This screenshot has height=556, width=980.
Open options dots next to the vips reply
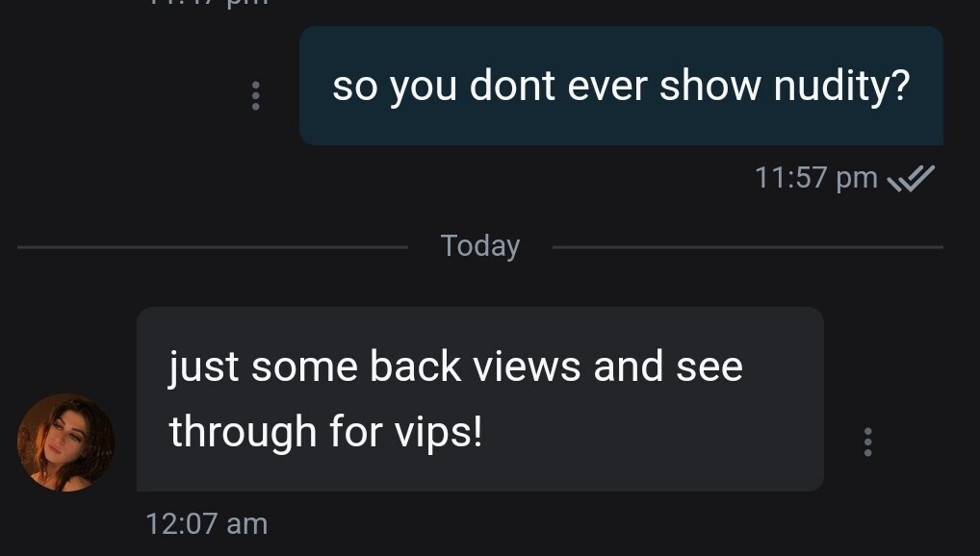coord(867,442)
